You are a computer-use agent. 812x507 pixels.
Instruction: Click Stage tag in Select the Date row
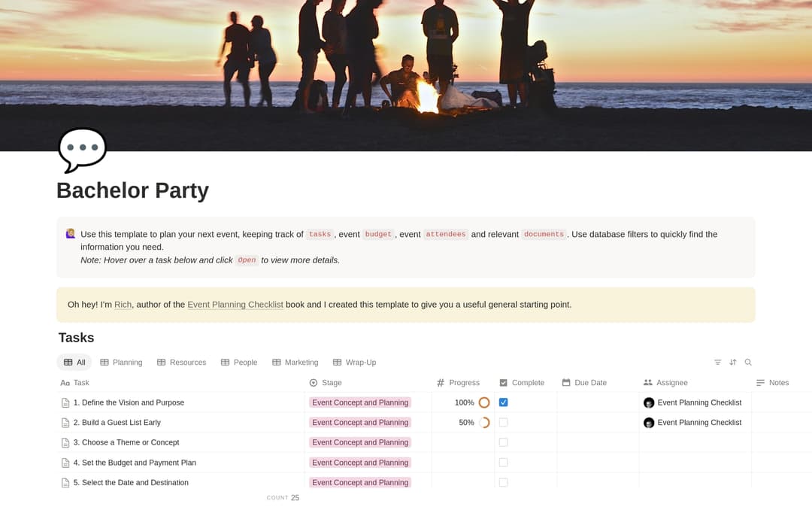360,483
